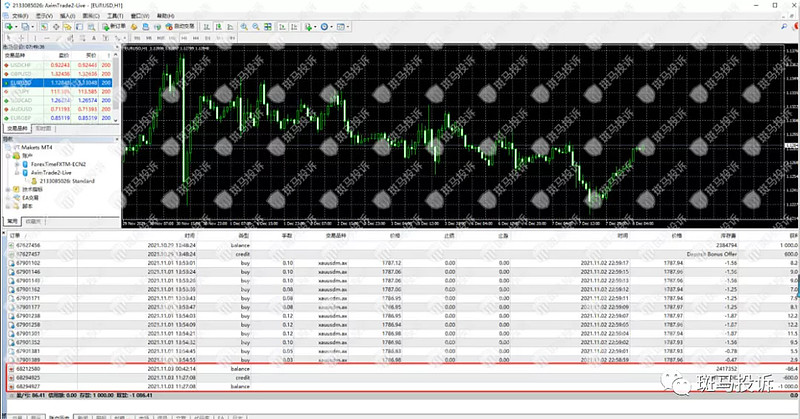Select the horizontal line drawing tool

pyautogui.click(x=47, y=38)
